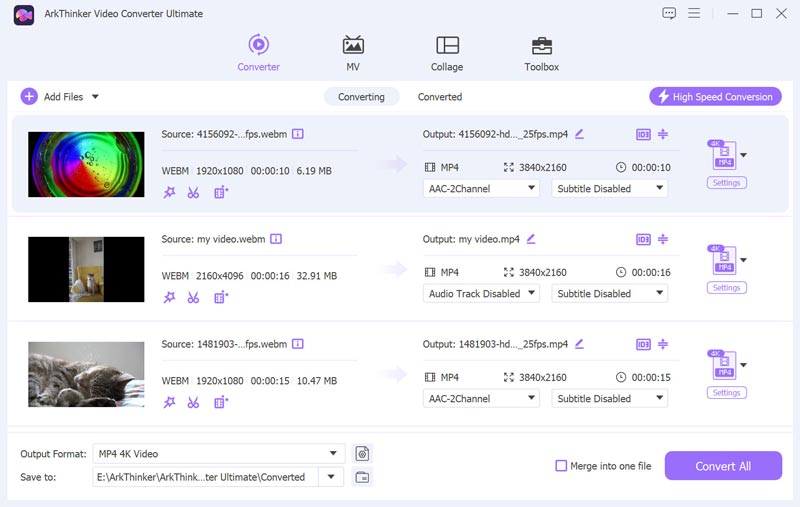Open the Toolbox tab
Screen dimensions: 800x507
[x=541, y=53]
